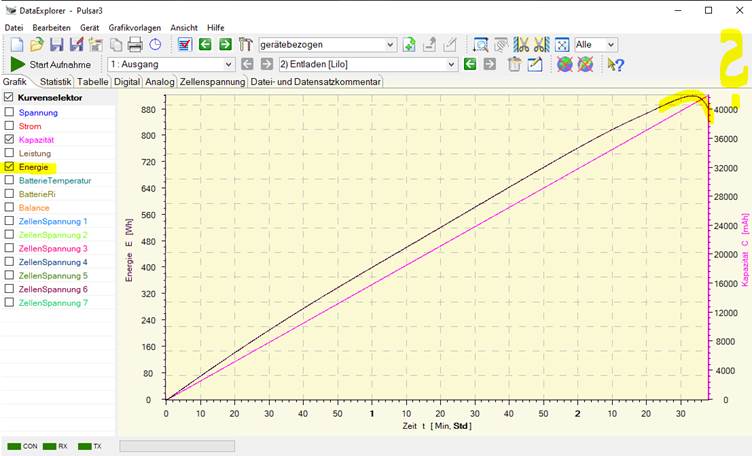This screenshot has height=456, width=752.
Task: Click the Energie E [Wh] axis label
Action: pyautogui.click(x=129, y=250)
